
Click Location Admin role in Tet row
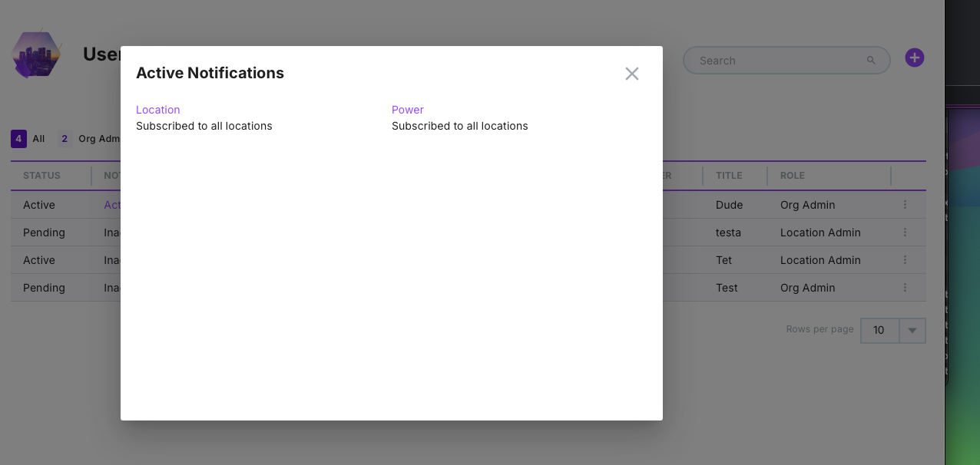pyautogui.click(x=820, y=260)
